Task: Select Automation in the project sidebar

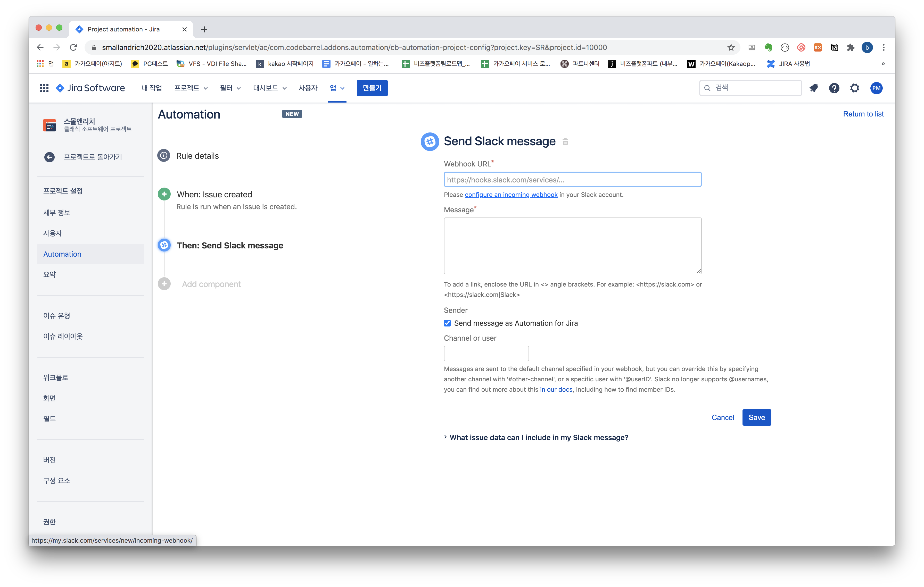Action: pos(63,254)
